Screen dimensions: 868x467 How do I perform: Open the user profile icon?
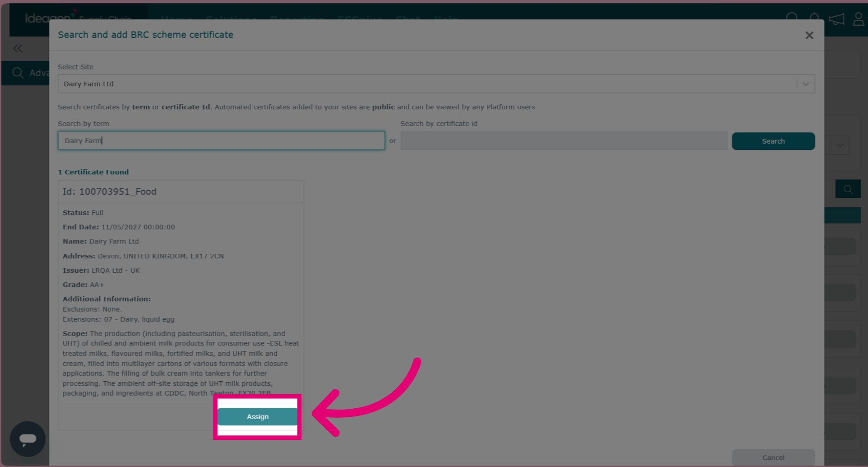(859, 19)
